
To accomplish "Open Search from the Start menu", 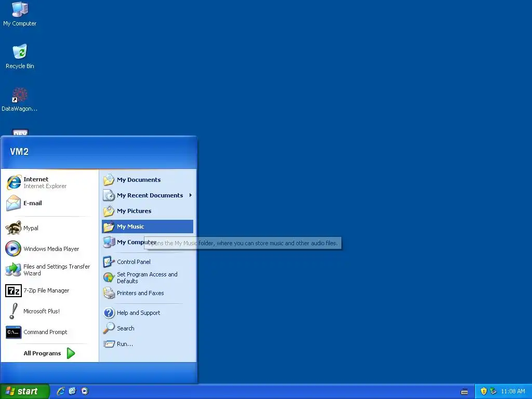I will point(148,328).
